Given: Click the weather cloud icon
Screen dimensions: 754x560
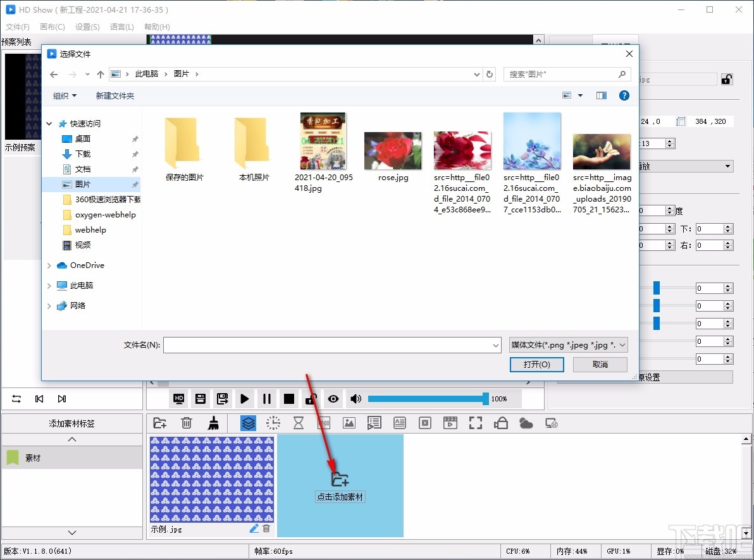Looking at the screenshot, I should click(x=526, y=423).
